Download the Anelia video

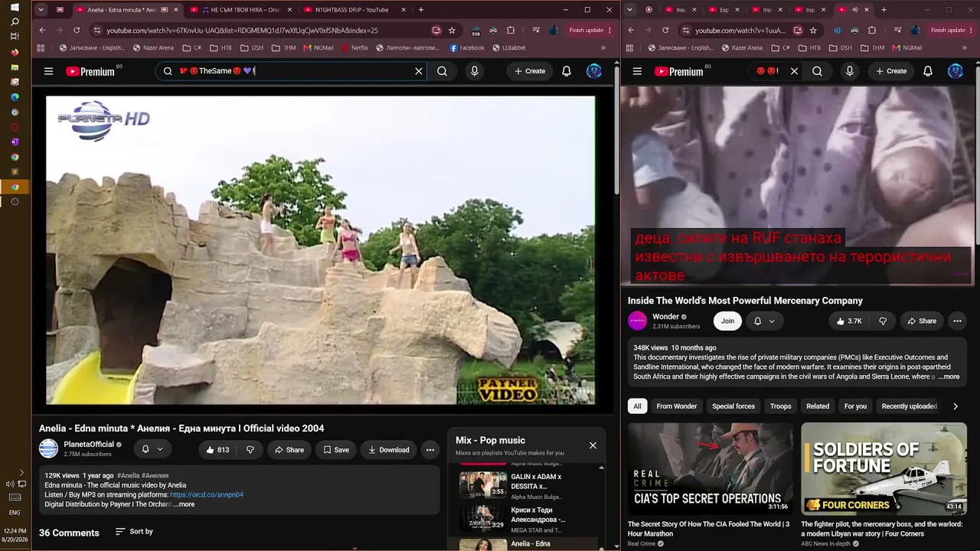click(x=389, y=450)
